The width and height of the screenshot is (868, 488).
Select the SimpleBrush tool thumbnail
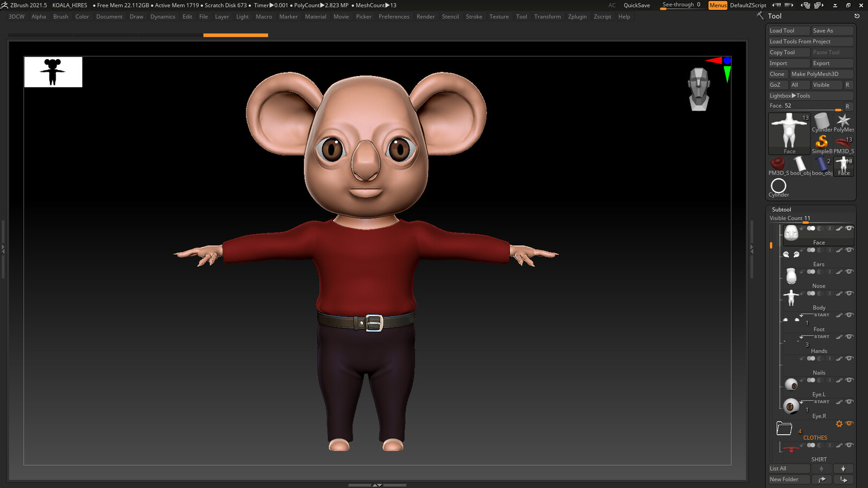(822, 143)
